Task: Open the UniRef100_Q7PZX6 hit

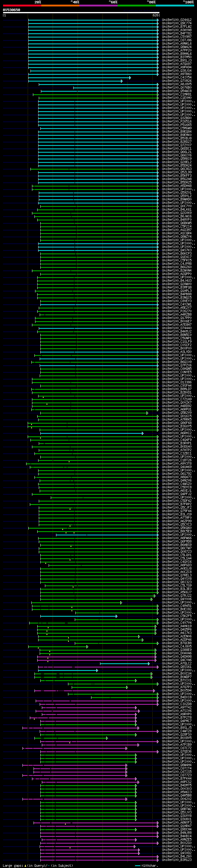Action: (x=176, y=365)
